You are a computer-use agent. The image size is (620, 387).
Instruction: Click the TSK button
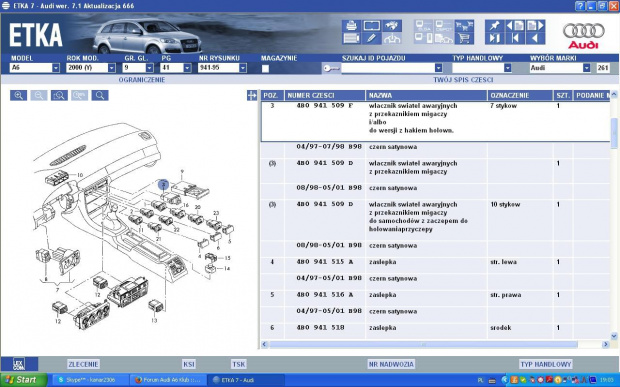click(239, 364)
